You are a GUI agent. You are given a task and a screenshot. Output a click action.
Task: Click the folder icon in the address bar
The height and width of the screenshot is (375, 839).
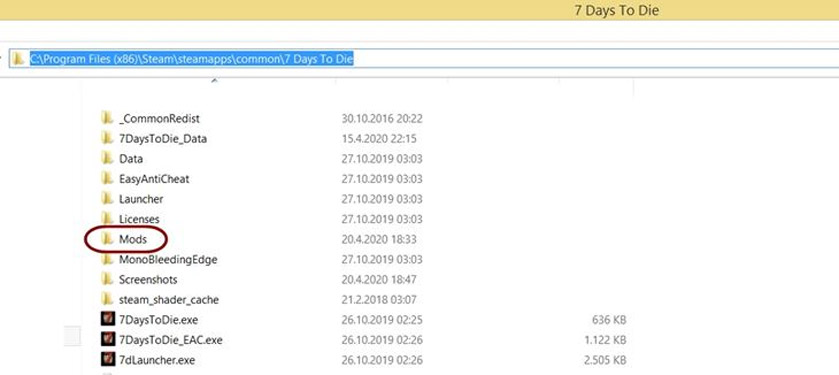pyautogui.click(x=18, y=59)
